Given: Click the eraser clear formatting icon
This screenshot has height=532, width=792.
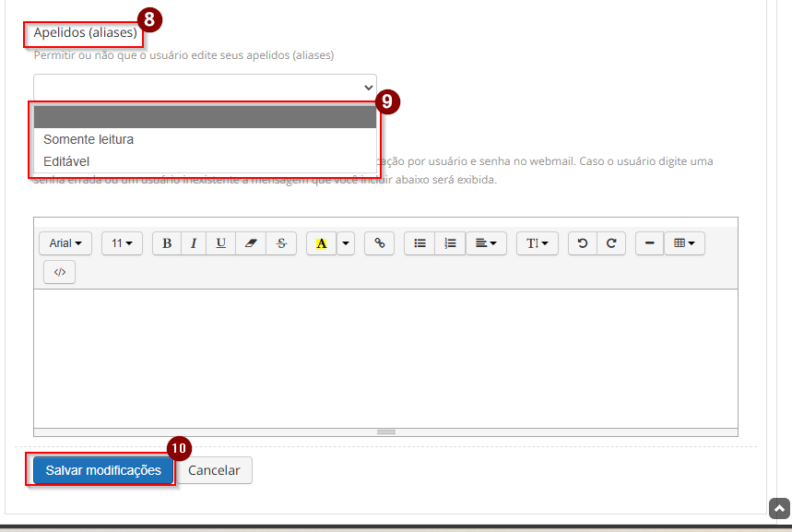Looking at the screenshot, I should (x=251, y=243).
